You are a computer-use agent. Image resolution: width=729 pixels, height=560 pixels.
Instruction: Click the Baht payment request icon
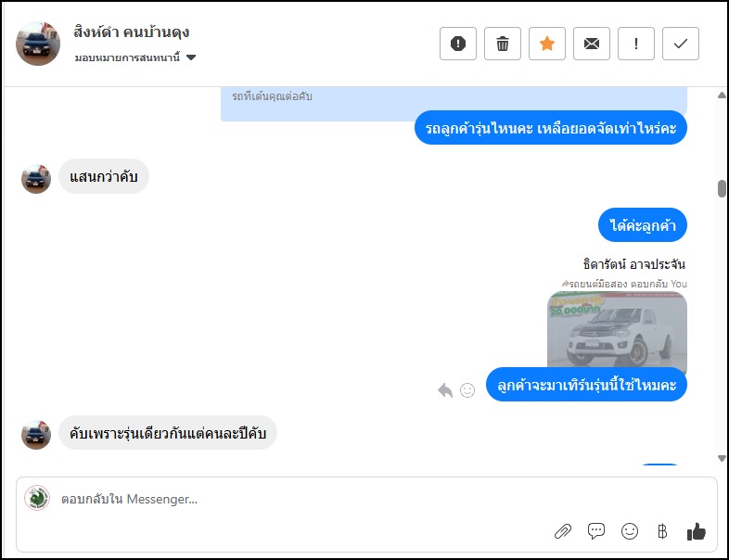click(662, 531)
